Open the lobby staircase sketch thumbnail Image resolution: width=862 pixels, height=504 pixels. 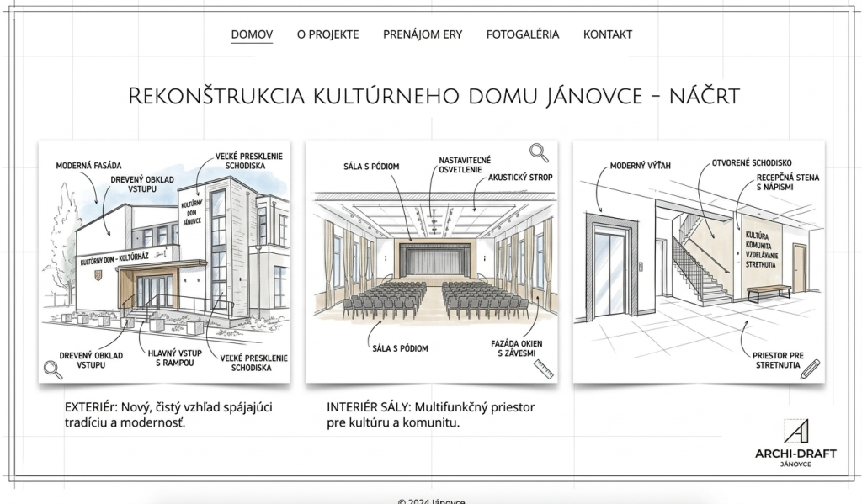tap(699, 262)
